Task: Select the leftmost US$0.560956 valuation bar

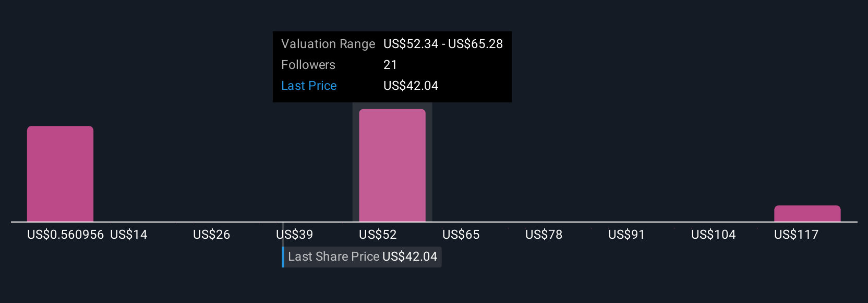Action: click(60, 173)
